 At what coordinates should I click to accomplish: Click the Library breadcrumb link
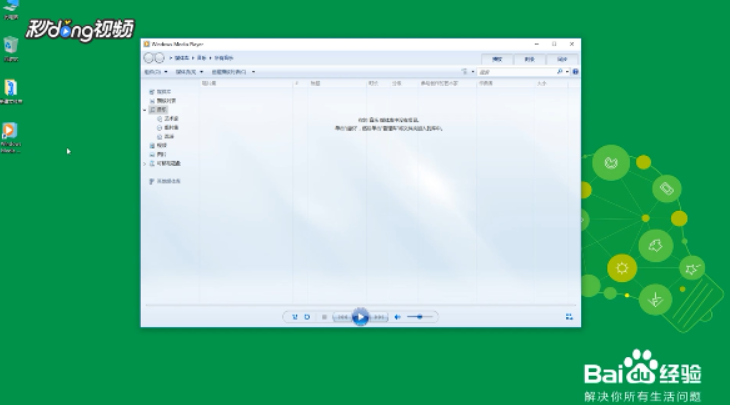pyautogui.click(x=182, y=58)
